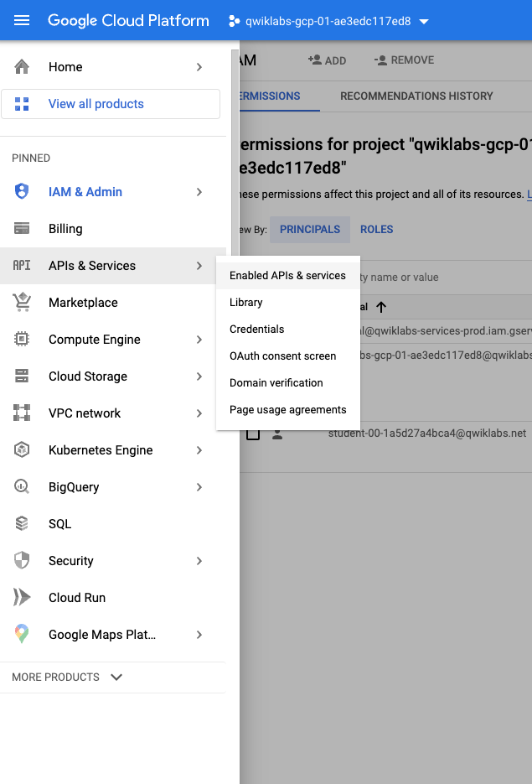Click the Kubernetes Engine hexagon icon
Viewport: 532px width, 784px height.
pos(23,450)
